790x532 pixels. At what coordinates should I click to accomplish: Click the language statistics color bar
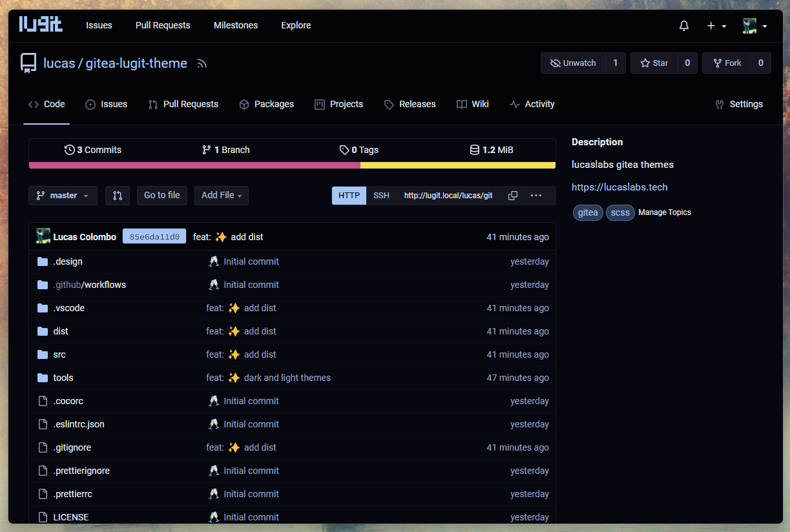(x=292, y=165)
